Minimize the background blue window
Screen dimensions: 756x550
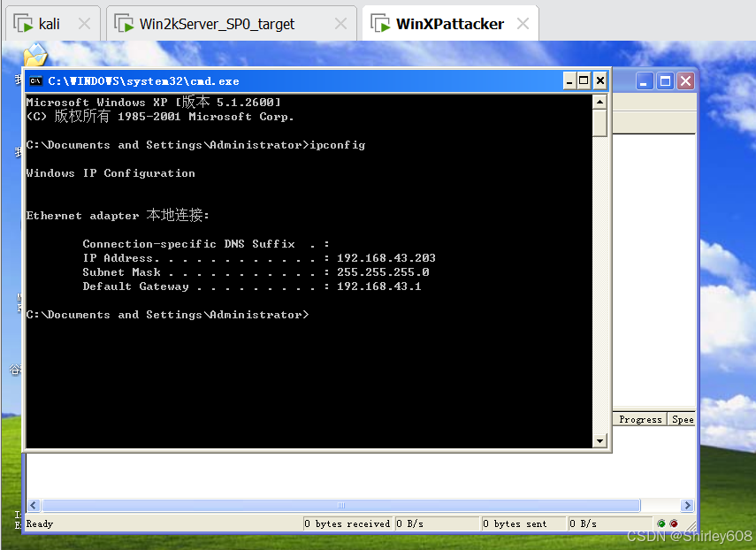[x=644, y=81]
